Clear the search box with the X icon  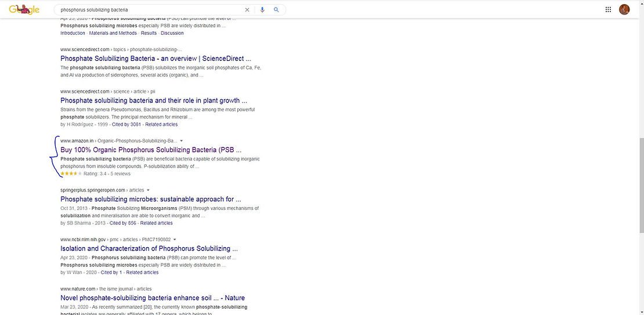click(x=247, y=10)
